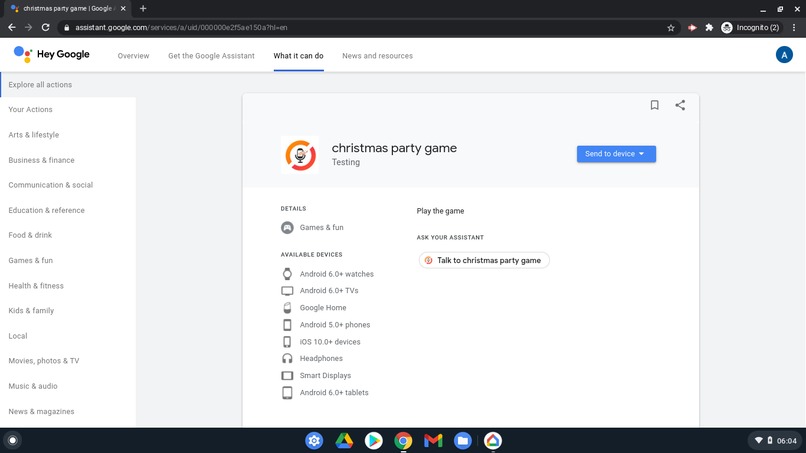Viewport: 806px width, 453px height.
Task: Bookmark this action with the bookmark icon
Action: [x=654, y=105]
